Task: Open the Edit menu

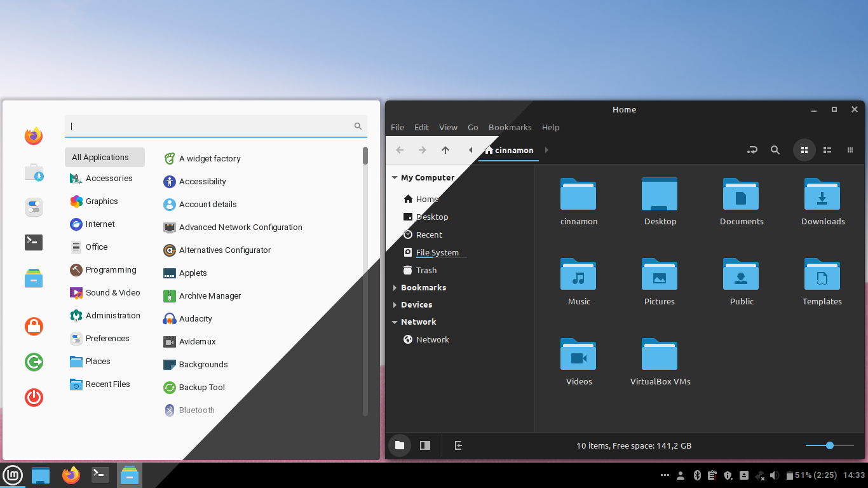Action: click(x=421, y=127)
